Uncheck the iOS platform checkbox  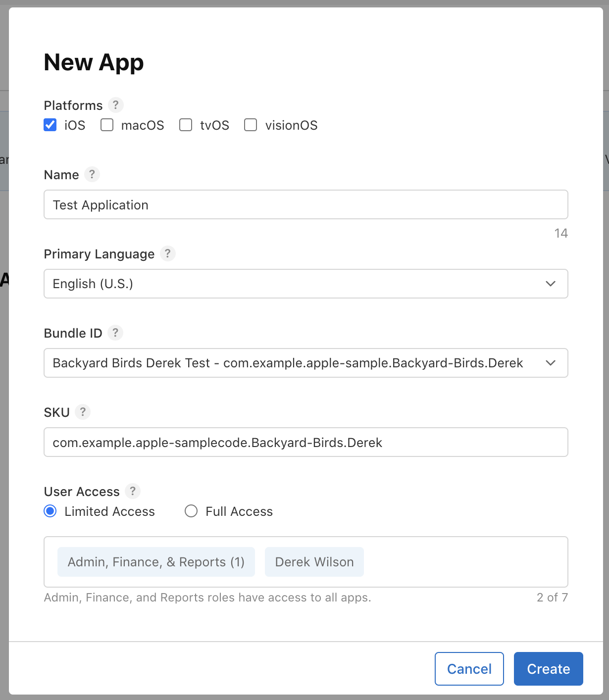point(50,125)
